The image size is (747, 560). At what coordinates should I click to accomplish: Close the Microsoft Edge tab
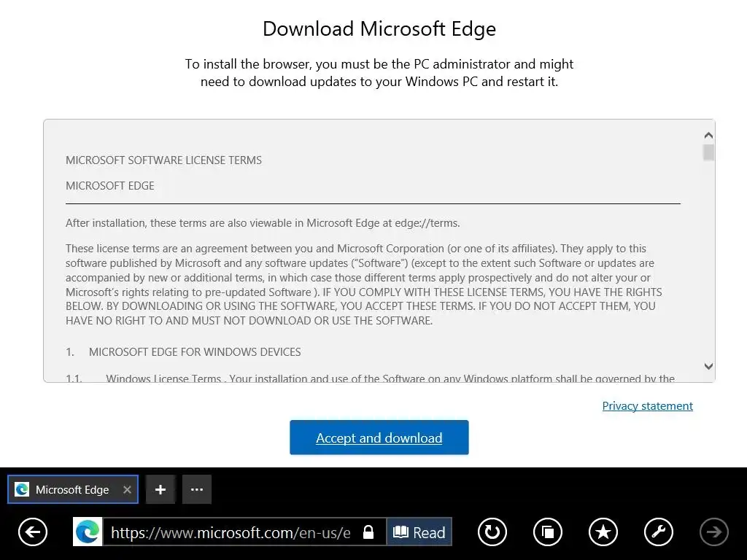click(x=127, y=489)
